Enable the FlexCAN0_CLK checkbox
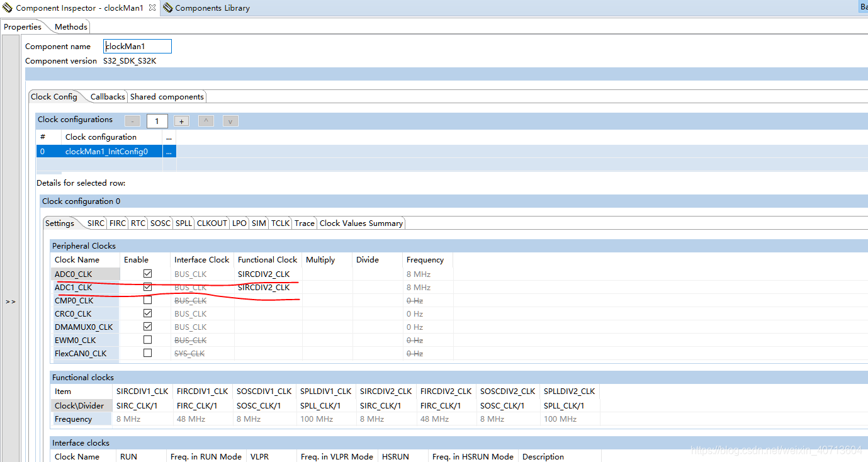 coord(147,353)
